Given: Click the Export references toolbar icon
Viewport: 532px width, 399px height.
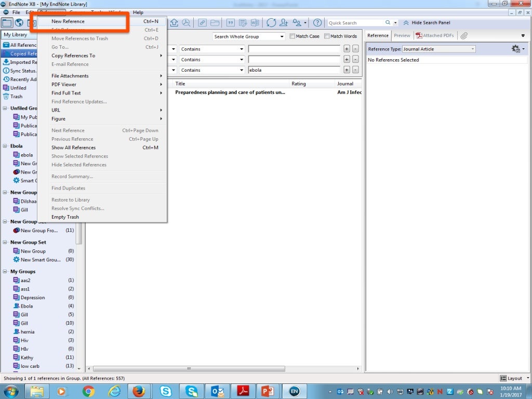Looking at the screenshot, I should click(x=174, y=23).
